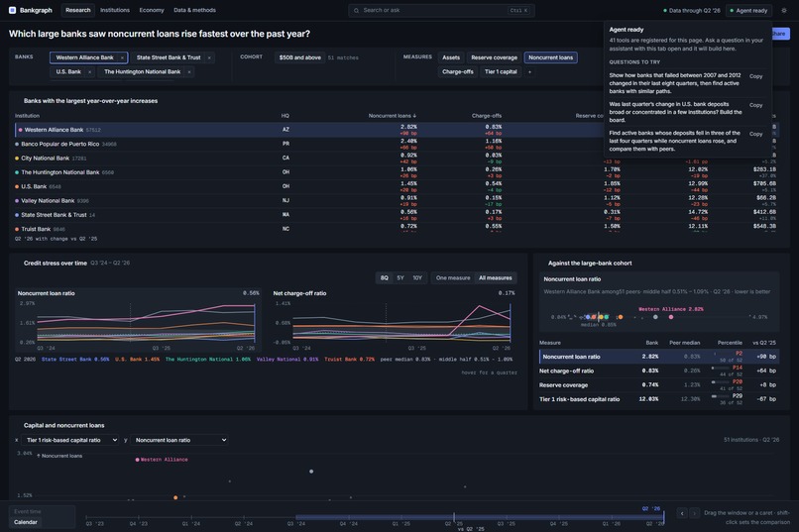Viewport: 799px width, 532px height.
Task: Select Calendar timeline mode
Action: [x=26, y=522]
